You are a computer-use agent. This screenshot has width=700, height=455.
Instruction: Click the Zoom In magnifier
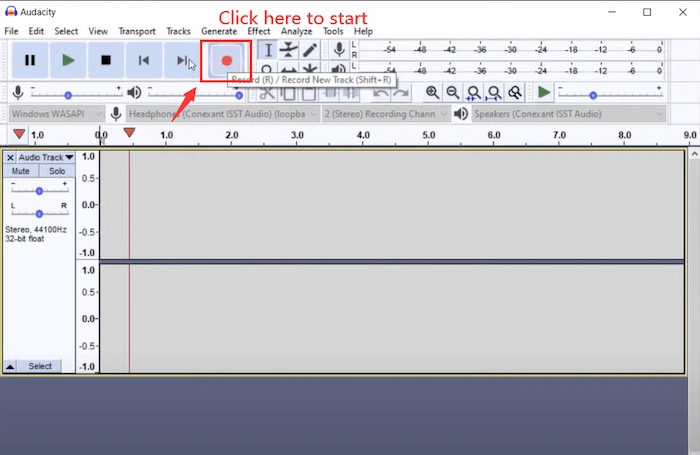(x=432, y=92)
